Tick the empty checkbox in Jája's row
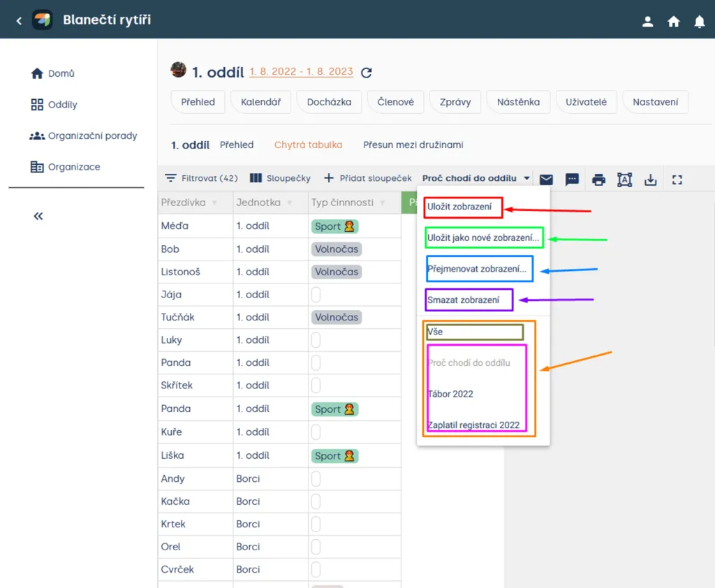 coord(316,294)
